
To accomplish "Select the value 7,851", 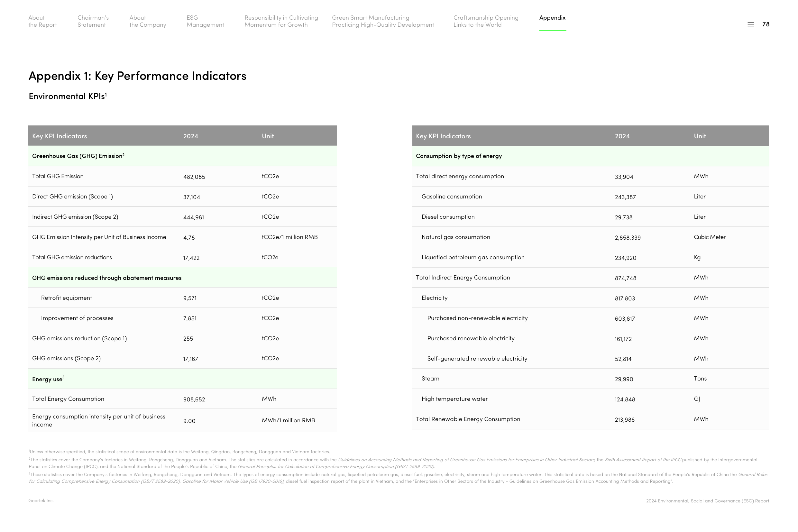I will [190, 319].
